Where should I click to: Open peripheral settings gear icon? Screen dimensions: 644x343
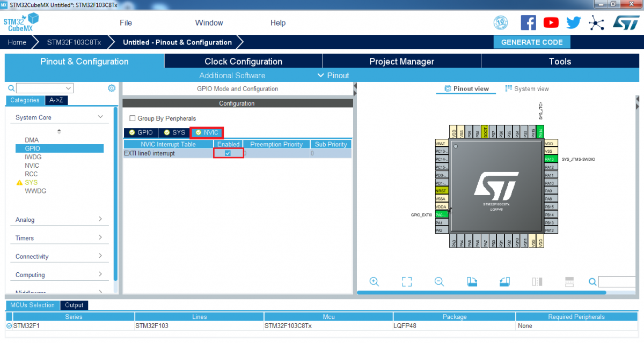point(112,88)
